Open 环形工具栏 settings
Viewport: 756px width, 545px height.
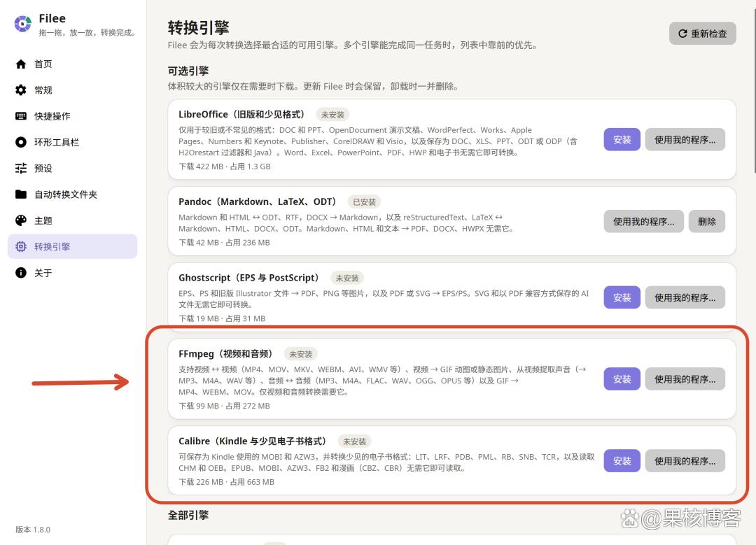(x=72, y=142)
